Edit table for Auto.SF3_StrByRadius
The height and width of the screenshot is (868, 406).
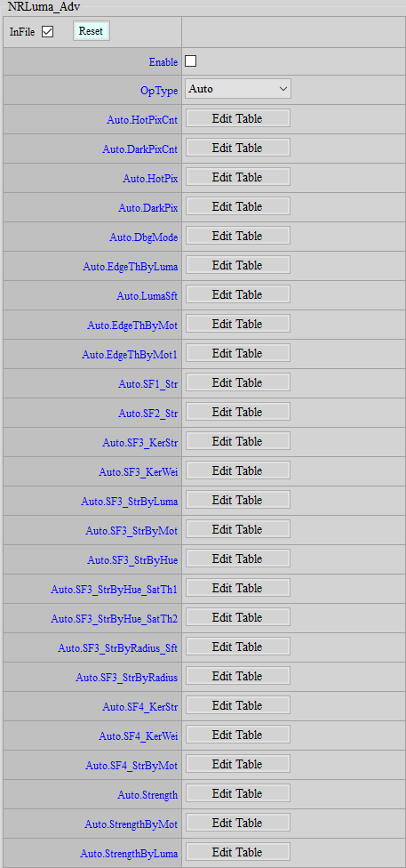pos(238,676)
